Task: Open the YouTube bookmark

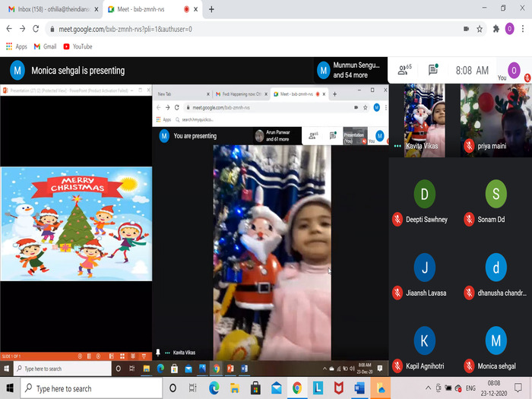Action: pos(78,46)
